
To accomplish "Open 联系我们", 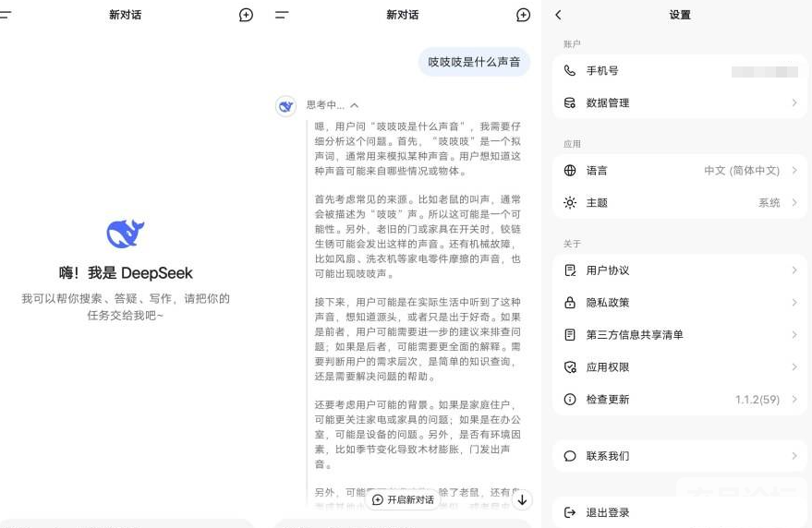I will [x=679, y=456].
